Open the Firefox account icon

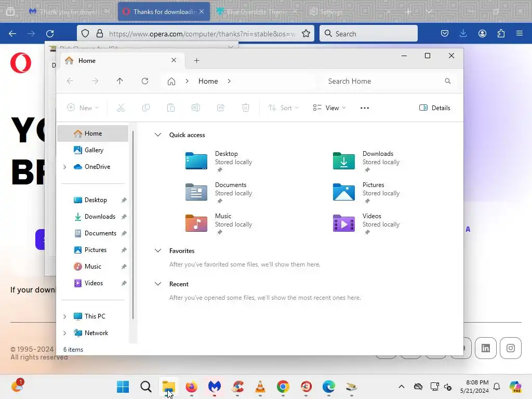482,33
